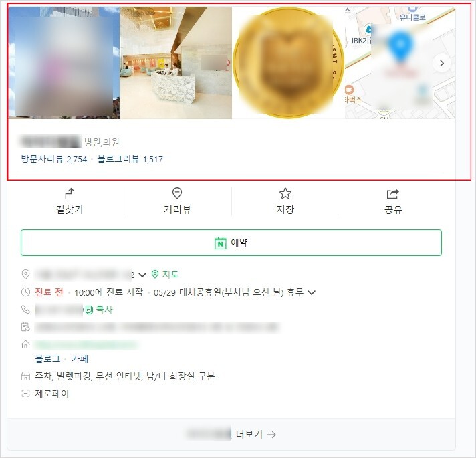
Task: Click the 길찾기 directions arrow icon
Action: coord(70,193)
